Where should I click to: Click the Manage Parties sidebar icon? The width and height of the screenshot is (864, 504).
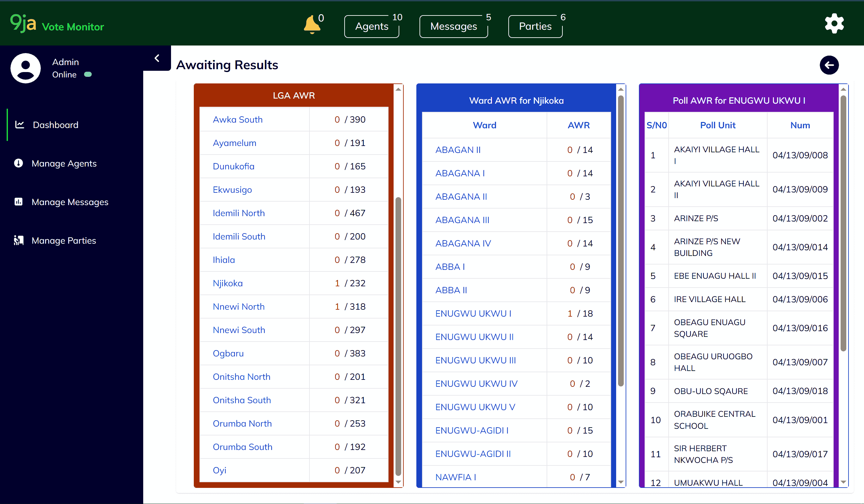click(x=19, y=240)
